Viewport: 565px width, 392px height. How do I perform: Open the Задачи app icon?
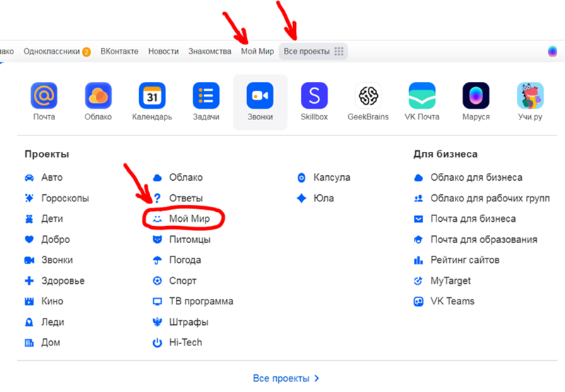pyautogui.click(x=206, y=95)
